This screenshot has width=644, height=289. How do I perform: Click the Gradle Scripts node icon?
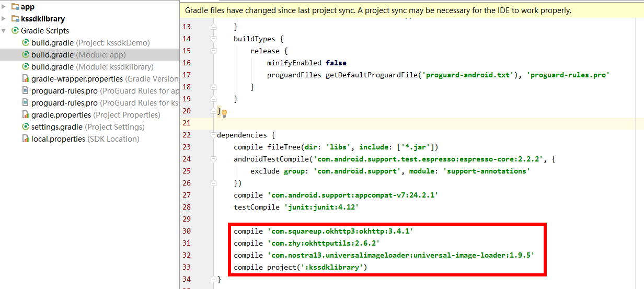tap(15, 31)
